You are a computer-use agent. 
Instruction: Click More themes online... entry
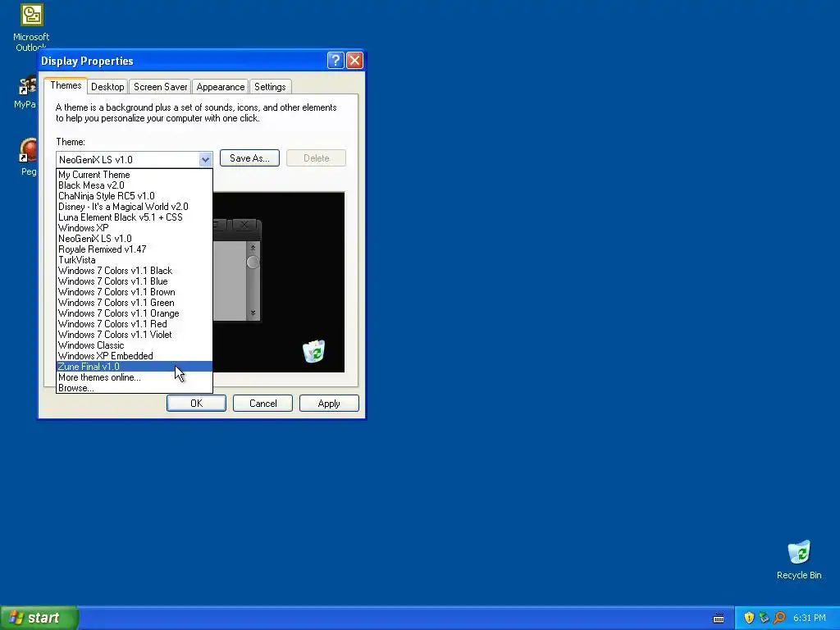coord(135,377)
